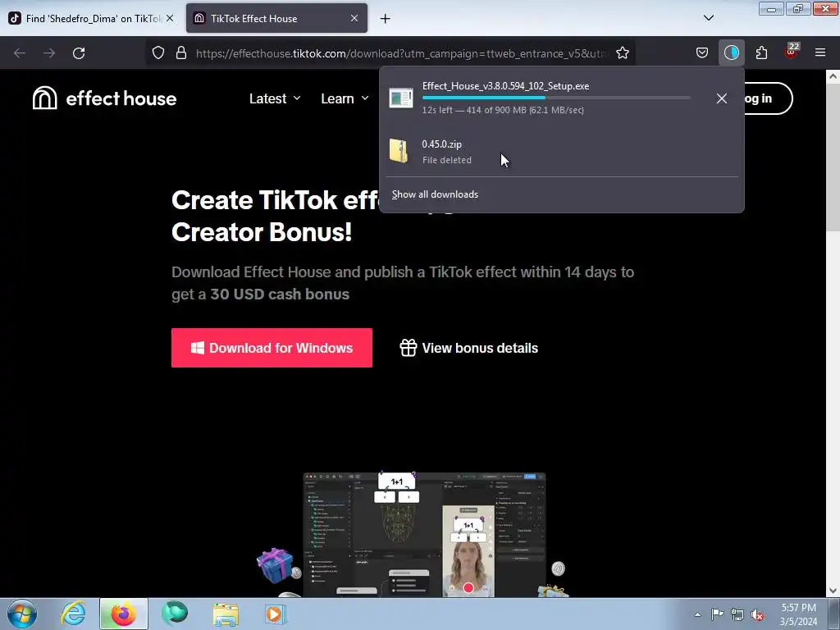Click the Firefox back arrow
840x630 pixels.
[x=20, y=53]
